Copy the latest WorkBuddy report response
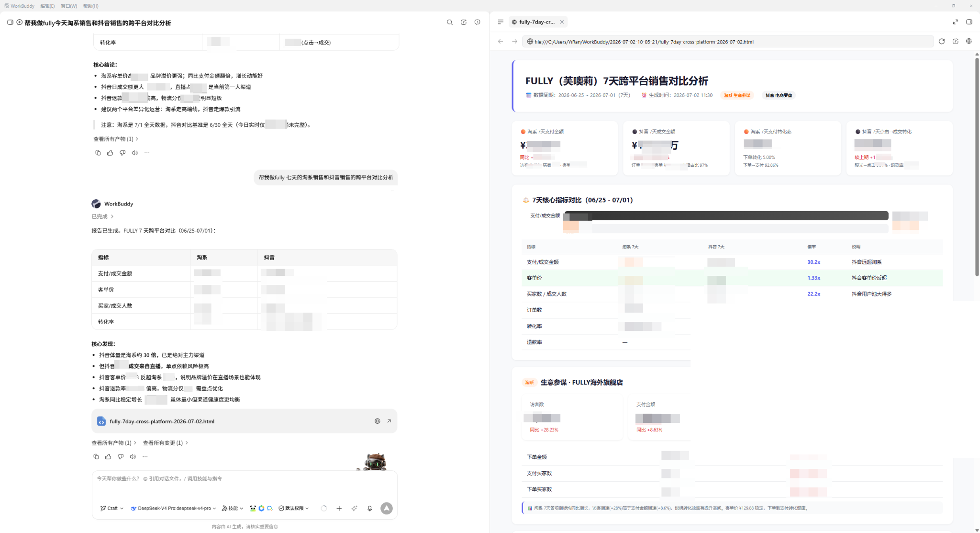Viewport: 980px width, 533px height. click(x=96, y=457)
